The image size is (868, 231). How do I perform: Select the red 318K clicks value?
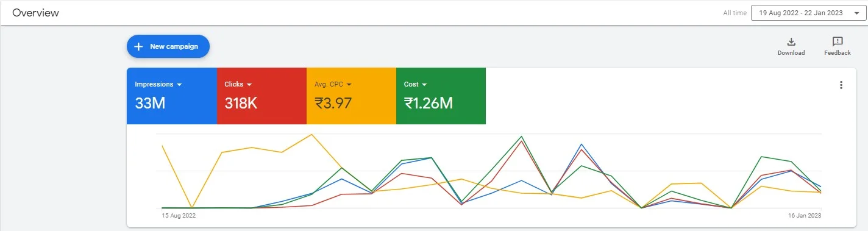(241, 103)
